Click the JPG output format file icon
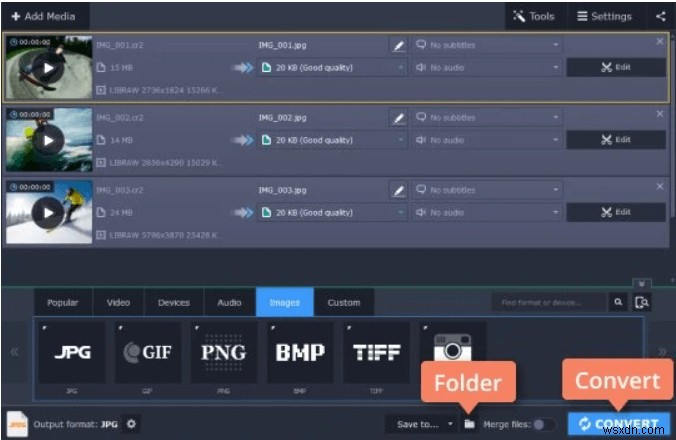The height and width of the screenshot is (440, 676). 17,424
